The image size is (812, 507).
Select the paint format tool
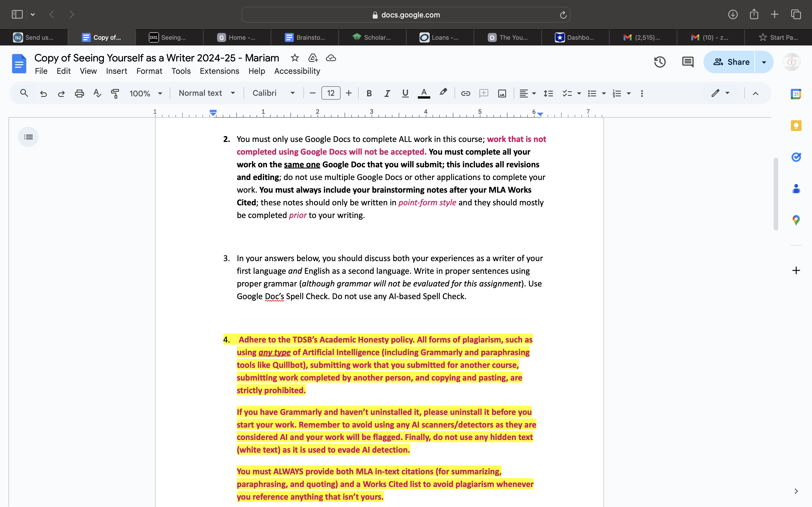click(115, 93)
